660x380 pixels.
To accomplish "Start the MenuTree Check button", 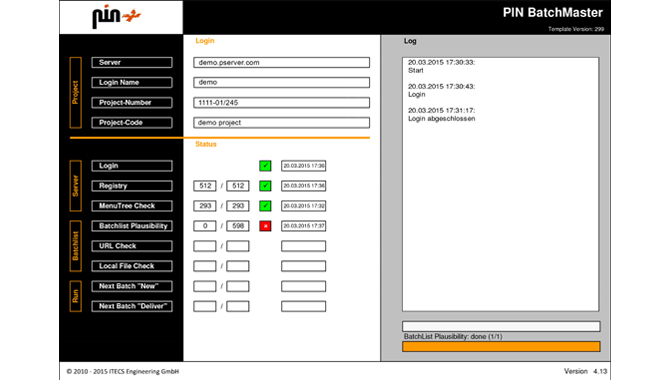I will [x=132, y=206].
